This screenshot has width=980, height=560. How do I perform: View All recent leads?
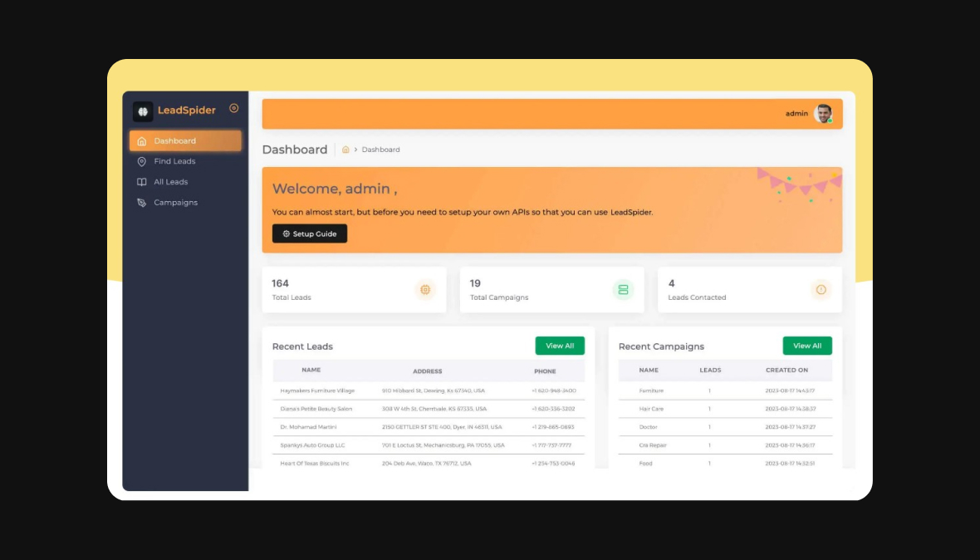560,346
